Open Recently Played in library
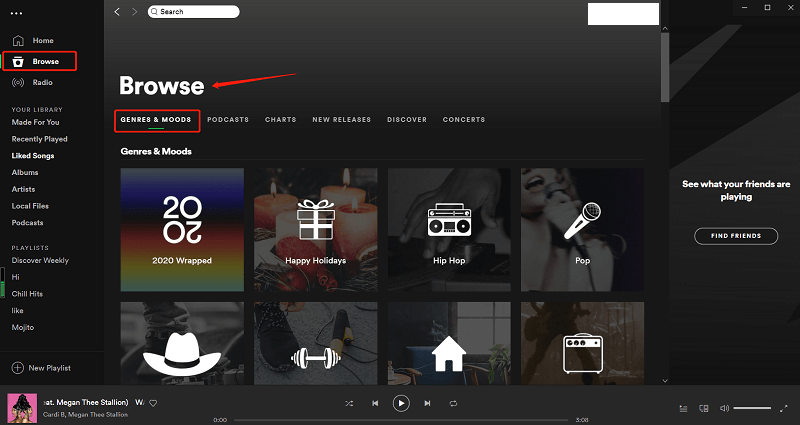 coord(40,139)
